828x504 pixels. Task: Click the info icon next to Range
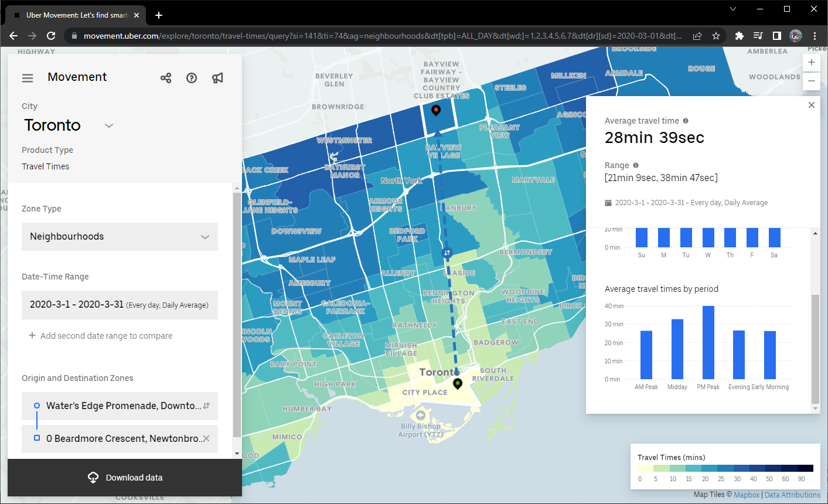point(636,165)
